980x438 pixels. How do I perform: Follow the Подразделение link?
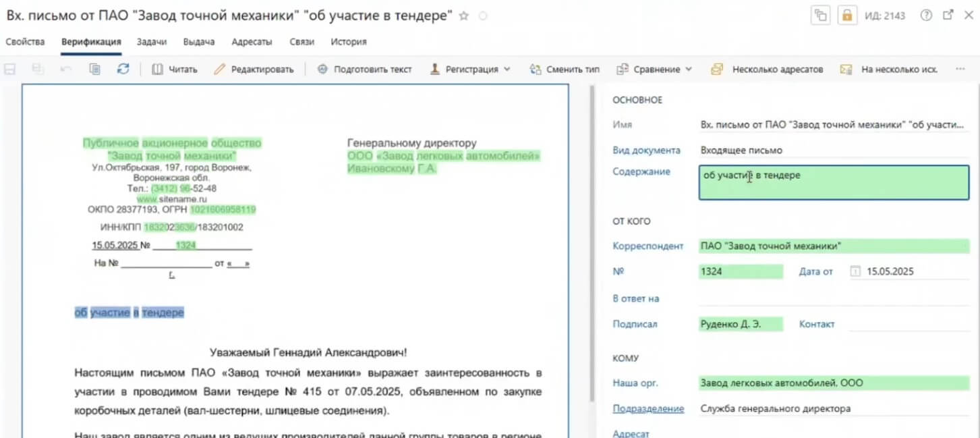[x=647, y=409]
